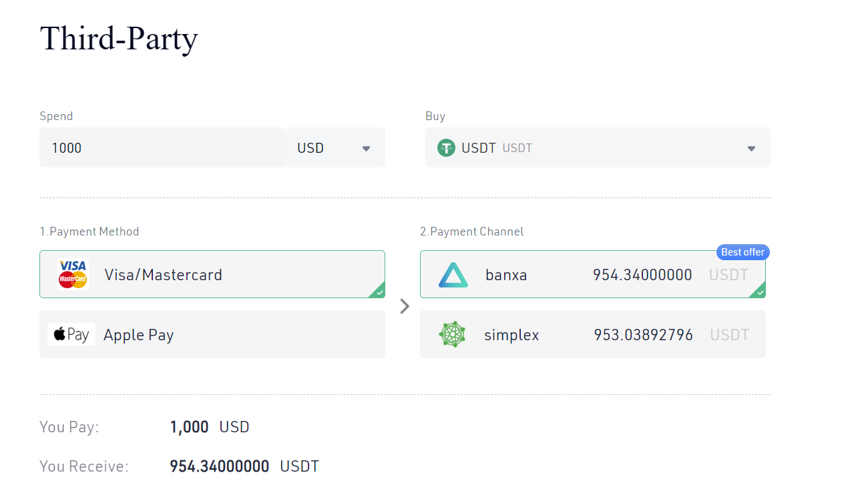
Task: Click the Spend amount field showing 1000
Action: point(162,148)
